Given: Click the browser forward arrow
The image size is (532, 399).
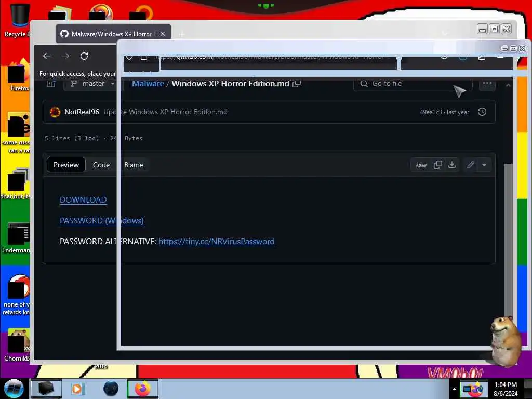Looking at the screenshot, I should (65, 56).
